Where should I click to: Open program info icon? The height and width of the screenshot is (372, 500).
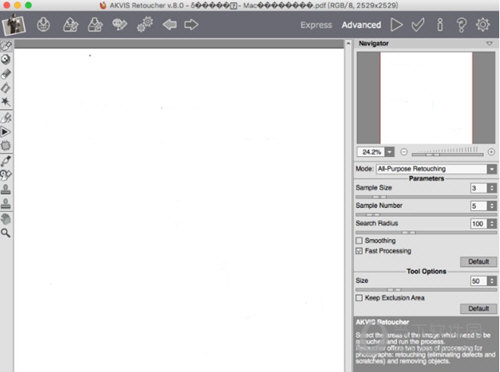tap(440, 25)
